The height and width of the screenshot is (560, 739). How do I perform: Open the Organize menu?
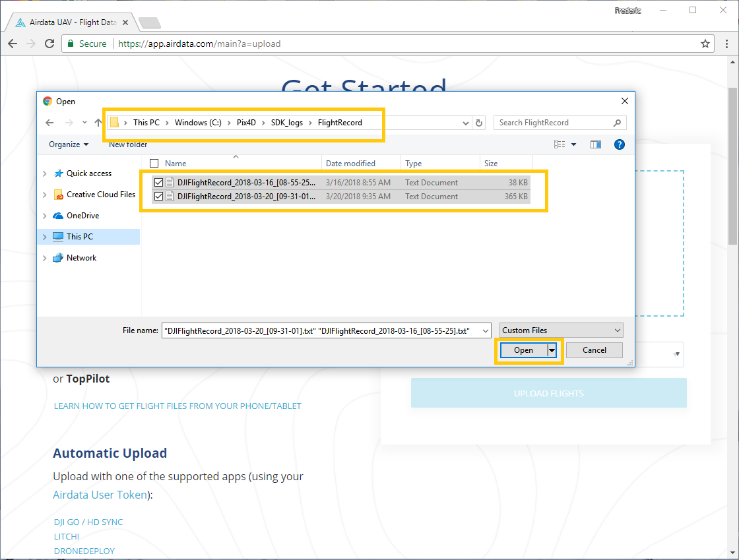(x=69, y=144)
